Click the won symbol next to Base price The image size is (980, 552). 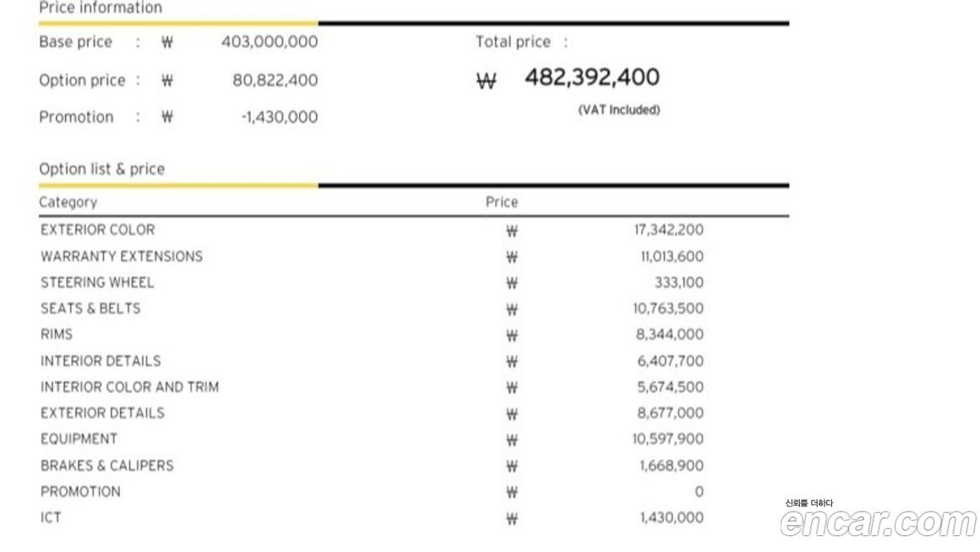tap(167, 42)
